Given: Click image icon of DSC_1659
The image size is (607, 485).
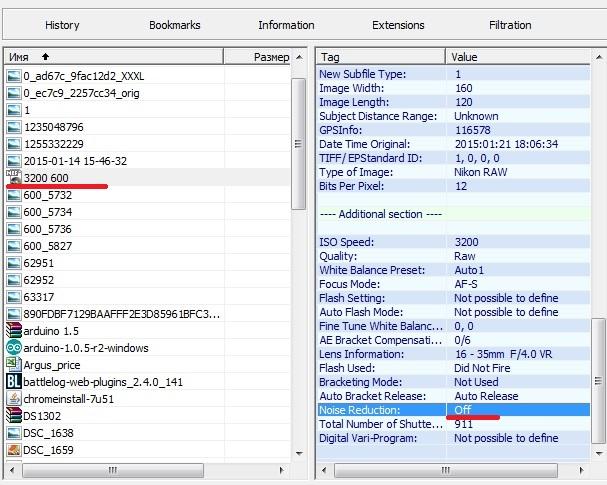Looking at the screenshot, I should 14,450.
